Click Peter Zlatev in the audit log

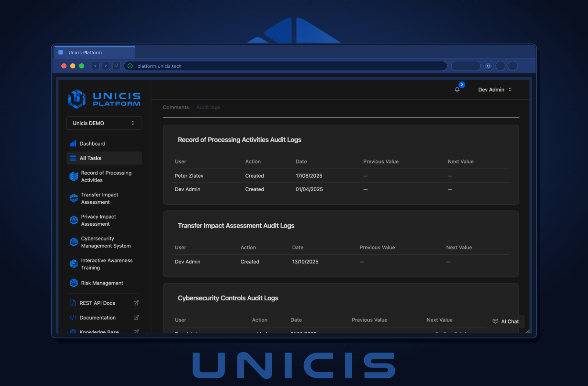point(189,176)
